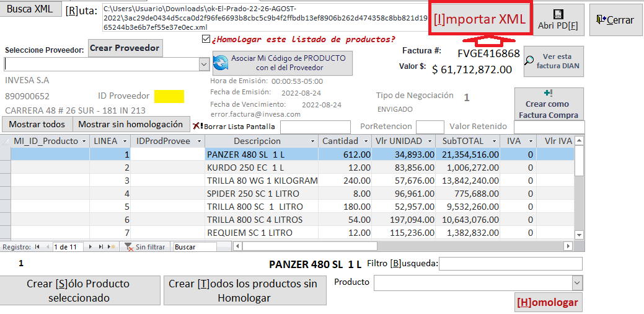
Task: Switch to Mostrar sin homologación view
Action: point(131,124)
